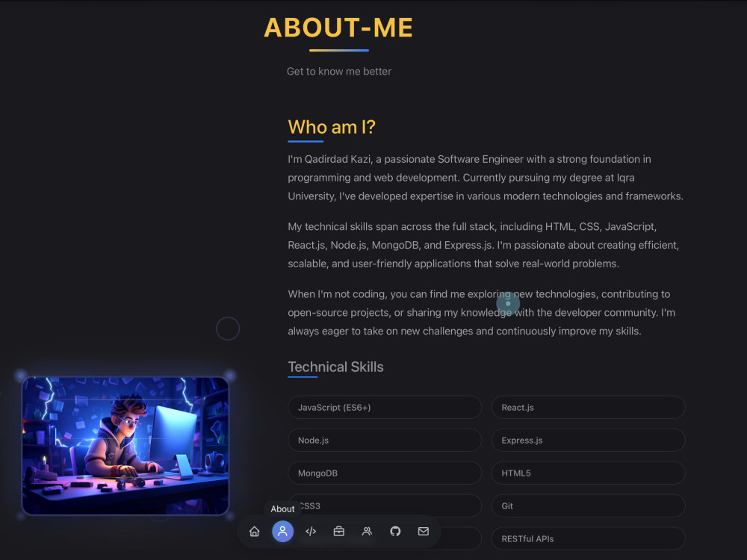The height and width of the screenshot is (560, 747).
Task: Click the RESTful APIs skill pill
Action: [x=589, y=539]
